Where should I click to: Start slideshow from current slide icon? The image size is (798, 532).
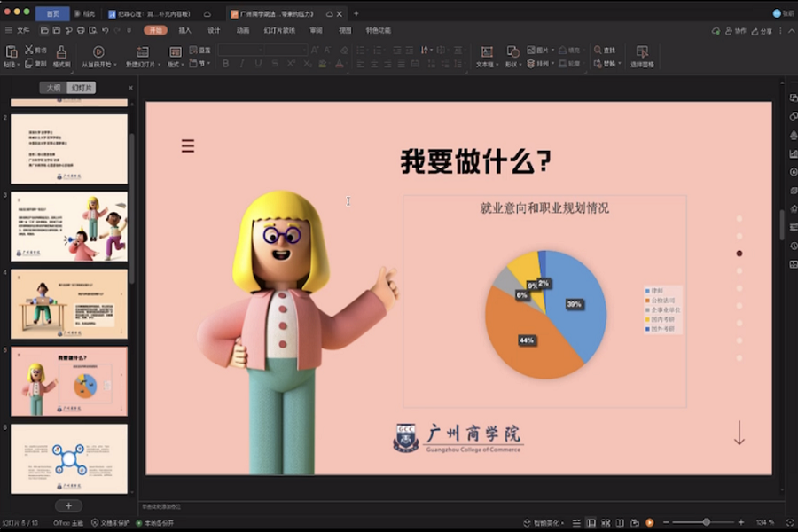tap(98, 51)
